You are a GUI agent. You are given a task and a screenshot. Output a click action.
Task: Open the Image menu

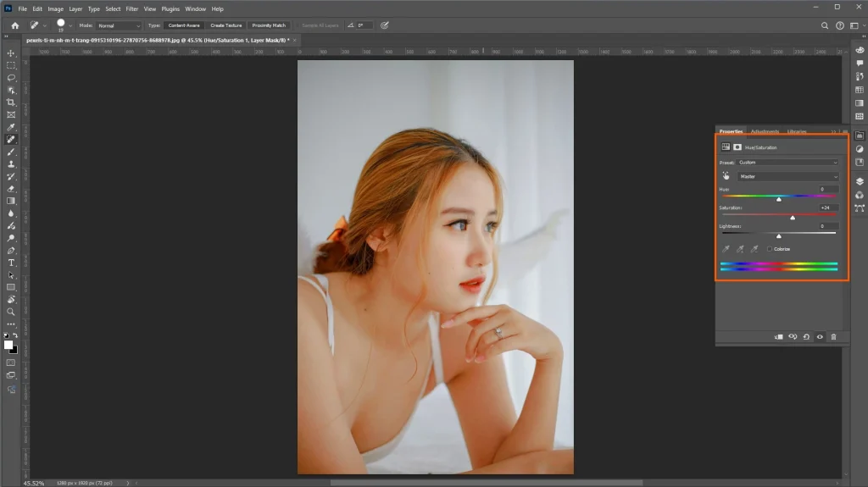[x=55, y=8]
